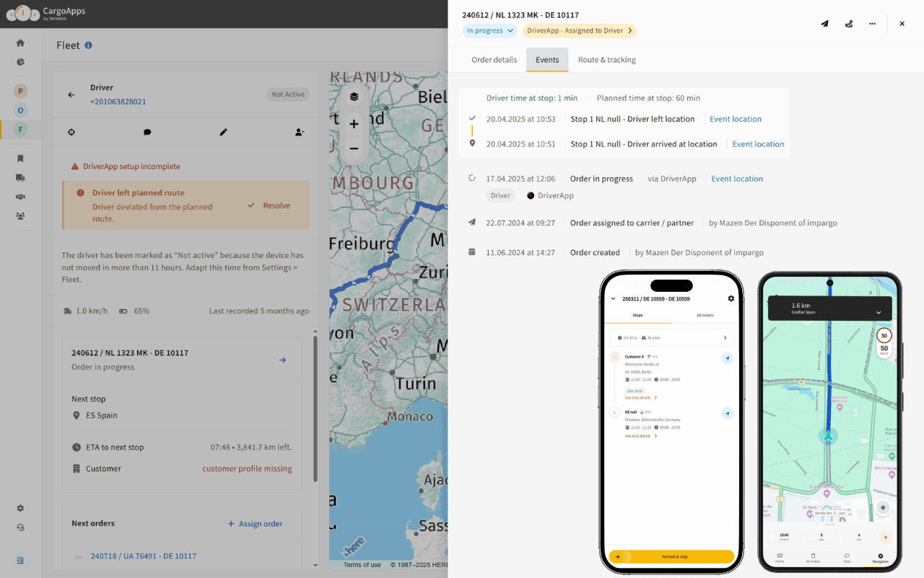Open the Route & tracking tab

click(606, 59)
